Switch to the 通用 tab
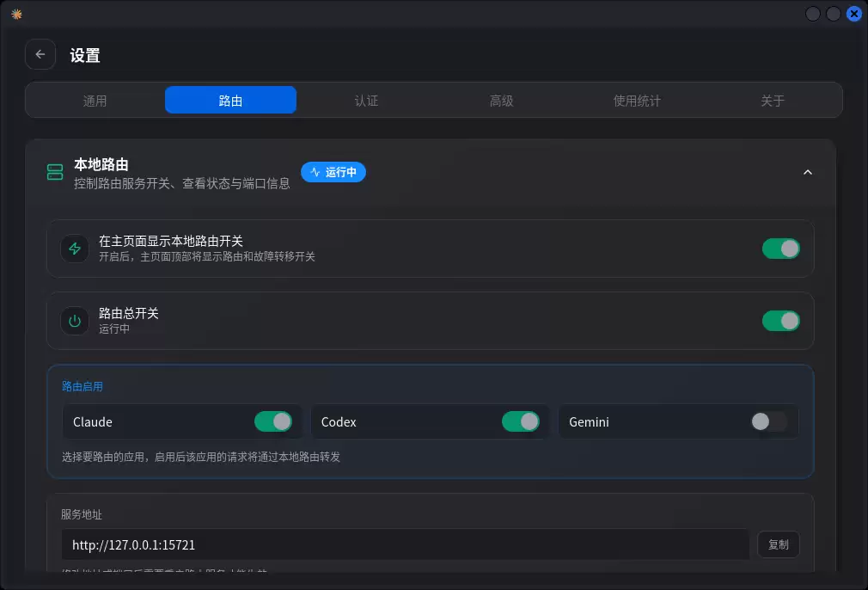 point(95,101)
